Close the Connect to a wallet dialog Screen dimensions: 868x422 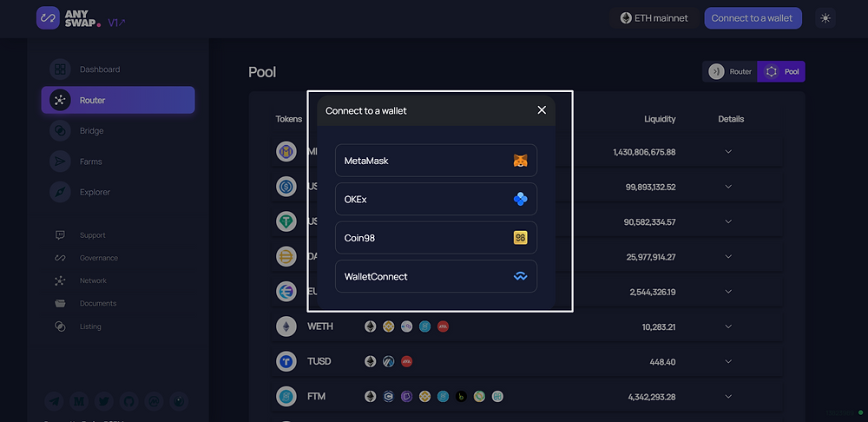542,110
